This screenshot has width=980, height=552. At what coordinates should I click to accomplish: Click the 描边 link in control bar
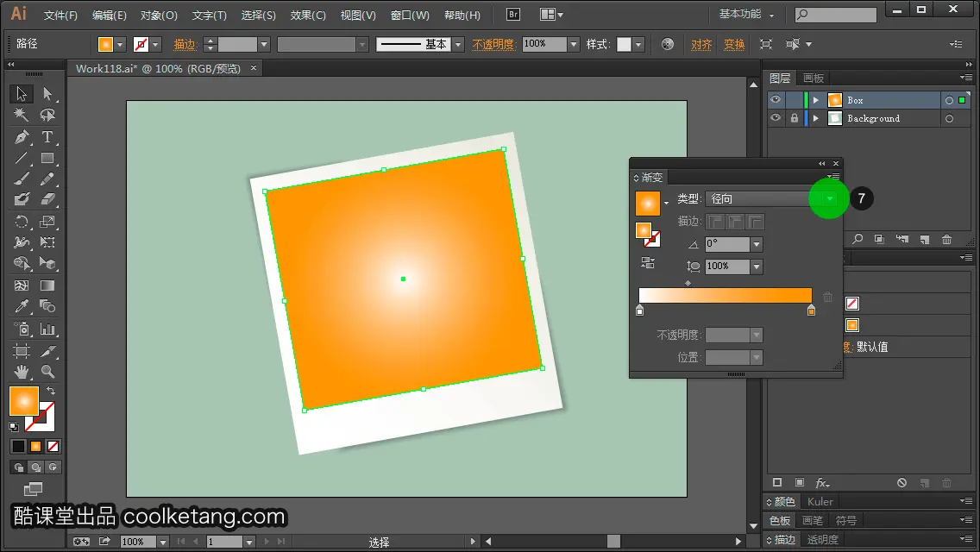point(185,44)
